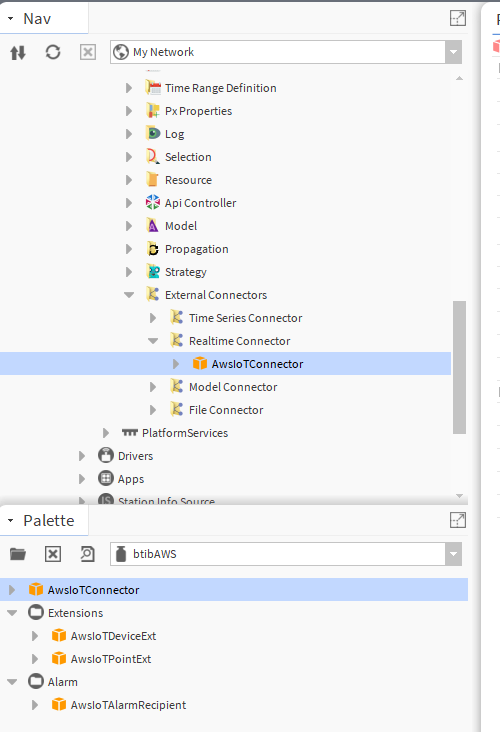The image size is (500, 732).
Task: Open the My Network dropdown
Action: coord(453,52)
